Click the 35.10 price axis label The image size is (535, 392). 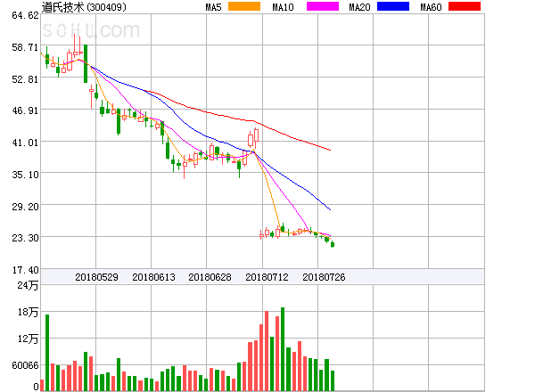[x=25, y=175]
